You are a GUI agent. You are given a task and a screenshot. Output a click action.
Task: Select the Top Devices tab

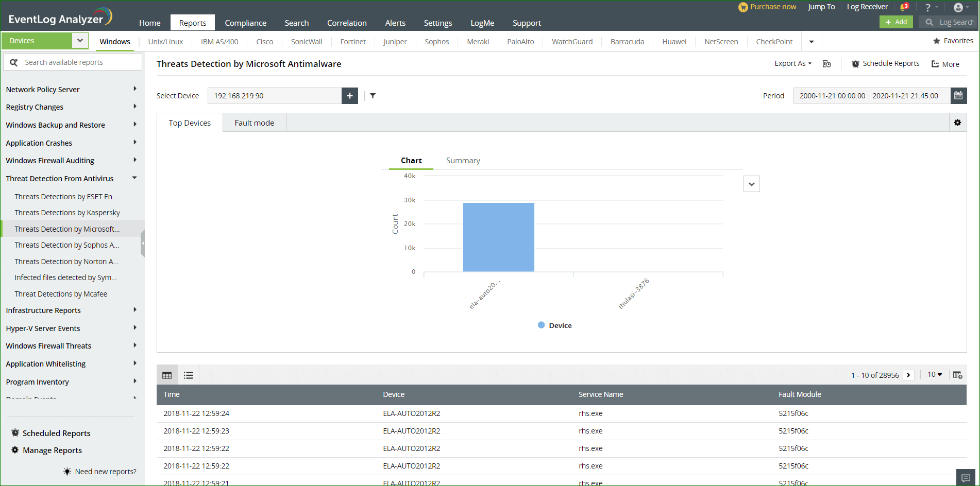coord(190,123)
